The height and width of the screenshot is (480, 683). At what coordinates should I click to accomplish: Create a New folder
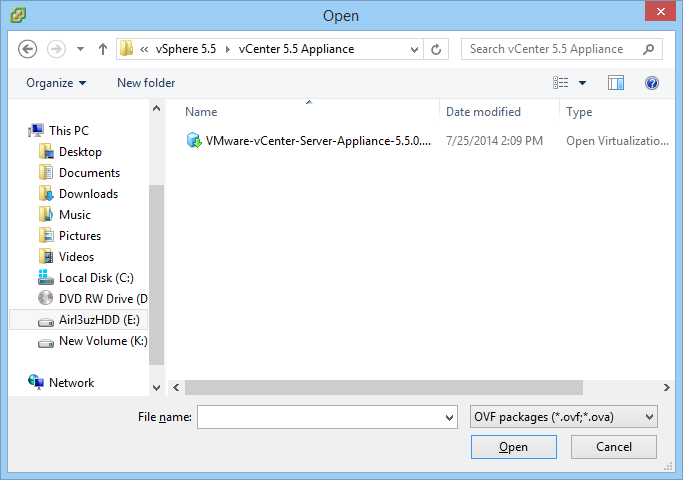(x=146, y=83)
